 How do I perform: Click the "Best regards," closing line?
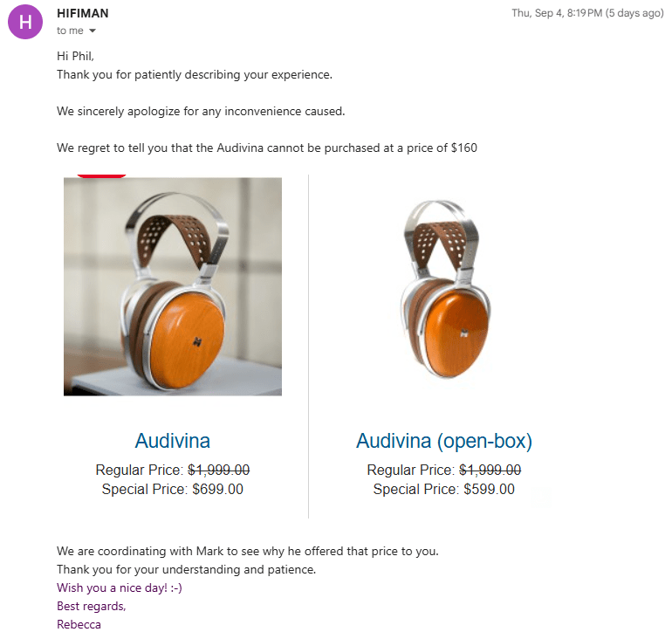coord(92,607)
